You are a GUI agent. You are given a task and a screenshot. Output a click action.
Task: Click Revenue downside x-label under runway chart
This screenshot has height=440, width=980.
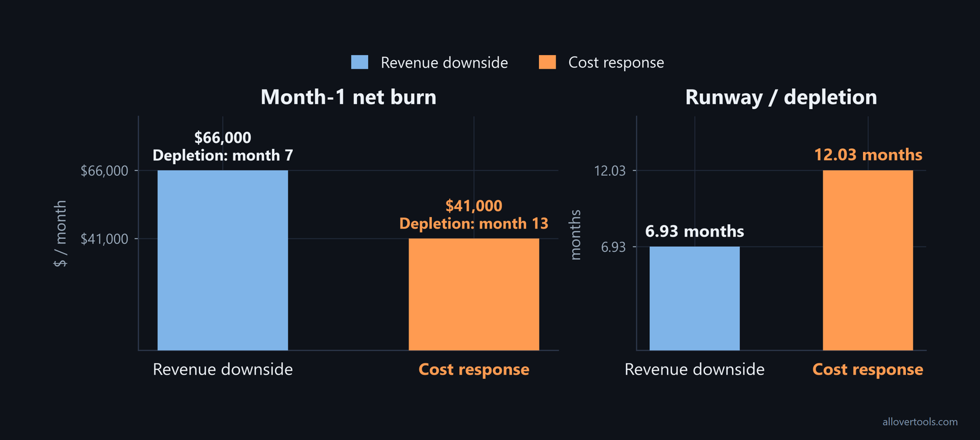click(695, 370)
